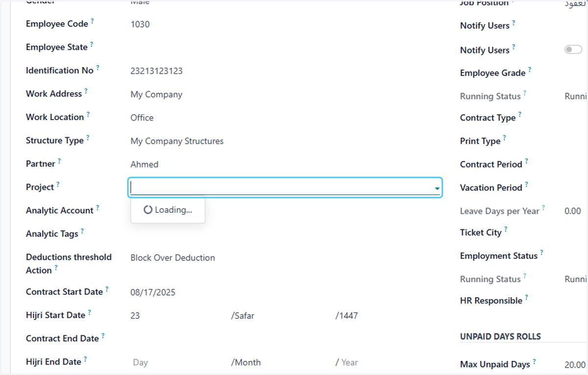Toggle the Notify Users switch
The width and height of the screenshot is (588, 375).
coord(573,50)
